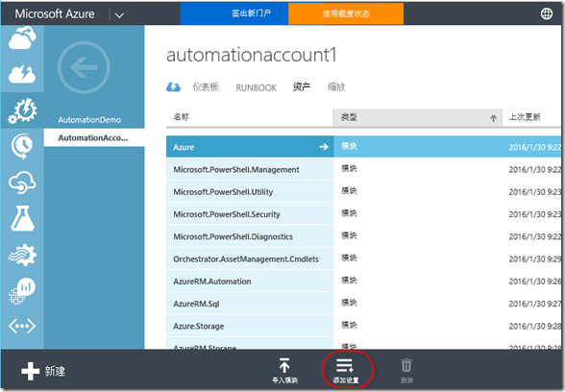Select the Microsoft.PowerShell.Security row
Viewport: 565px width, 392px height.
tap(363, 214)
